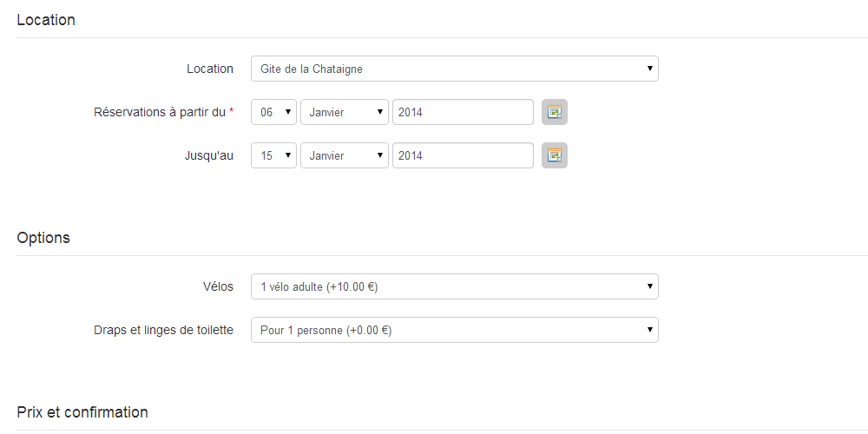Open the start month dropdown showing Janvier
The width and height of the screenshot is (868, 434).
pos(345,112)
